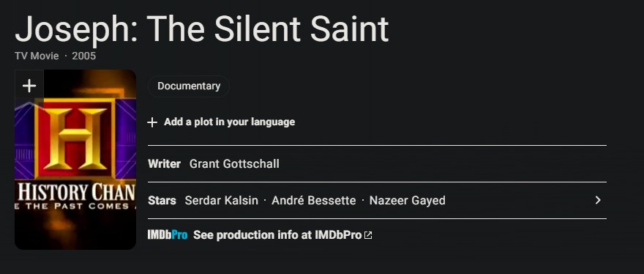Open See production info at IMDbPro
The height and width of the screenshot is (274, 644).
click(277, 235)
